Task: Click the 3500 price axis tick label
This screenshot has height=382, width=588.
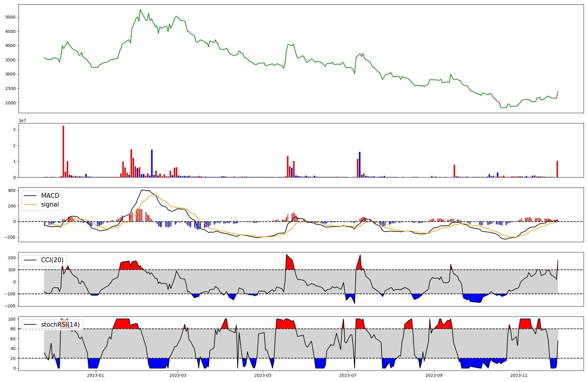Action: pyautogui.click(x=11, y=60)
